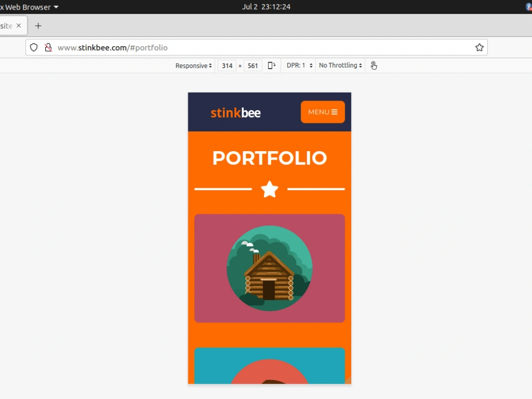
Task: Click the URL address bar
Action: [256, 47]
